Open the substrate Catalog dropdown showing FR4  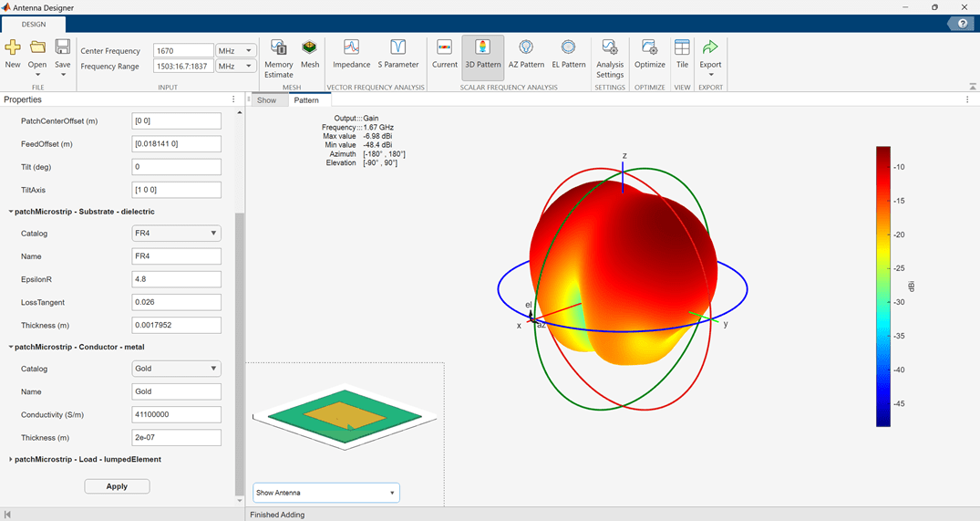(x=177, y=234)
